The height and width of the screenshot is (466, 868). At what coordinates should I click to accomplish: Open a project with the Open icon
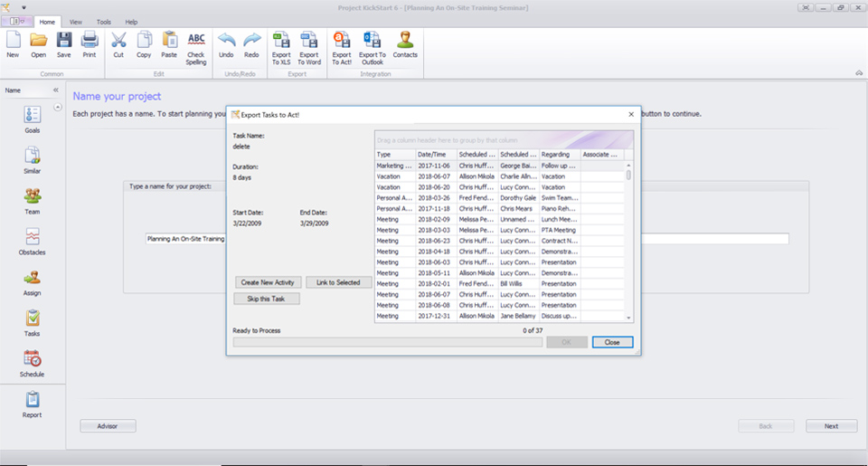(x=38, y=45)
